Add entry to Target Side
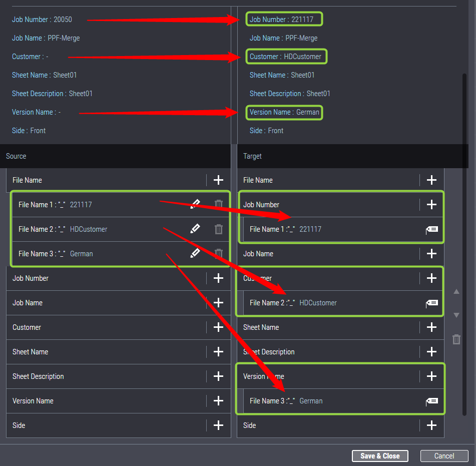 [431, 425]
